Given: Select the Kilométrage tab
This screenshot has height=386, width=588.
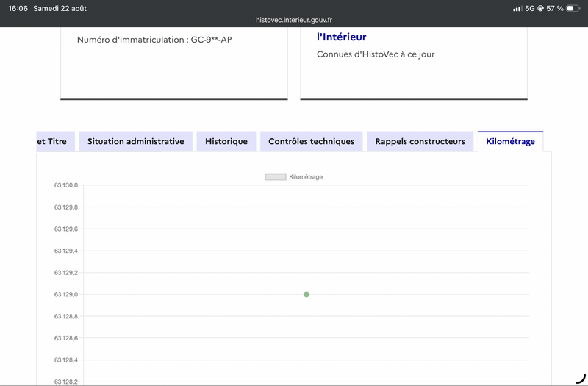Looking at the screenshot, I should pos(510,141).
